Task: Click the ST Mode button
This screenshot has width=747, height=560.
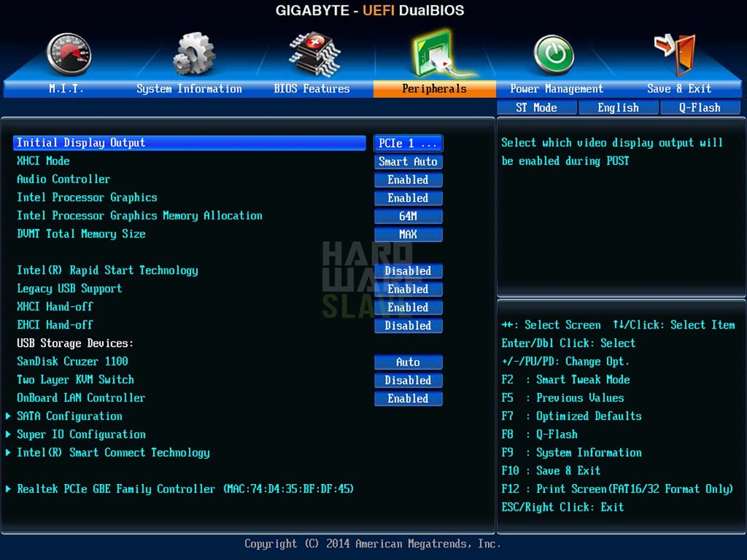Action: click(537, 108)
